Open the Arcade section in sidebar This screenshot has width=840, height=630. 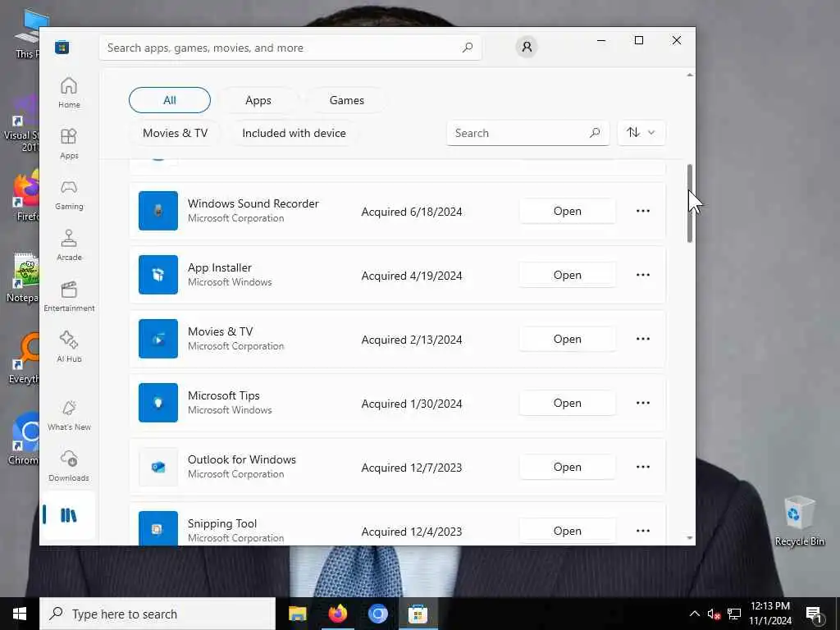coord(69,245)
